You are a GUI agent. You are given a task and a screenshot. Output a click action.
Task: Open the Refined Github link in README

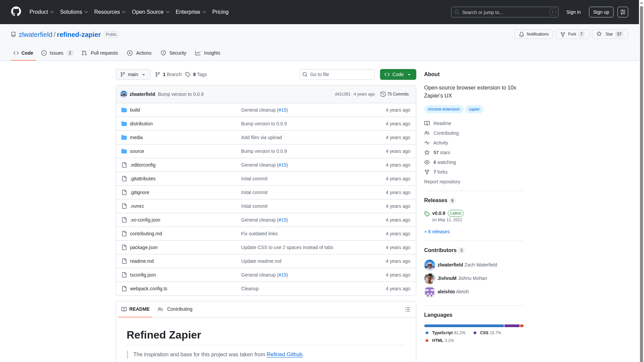pos(284,355)
